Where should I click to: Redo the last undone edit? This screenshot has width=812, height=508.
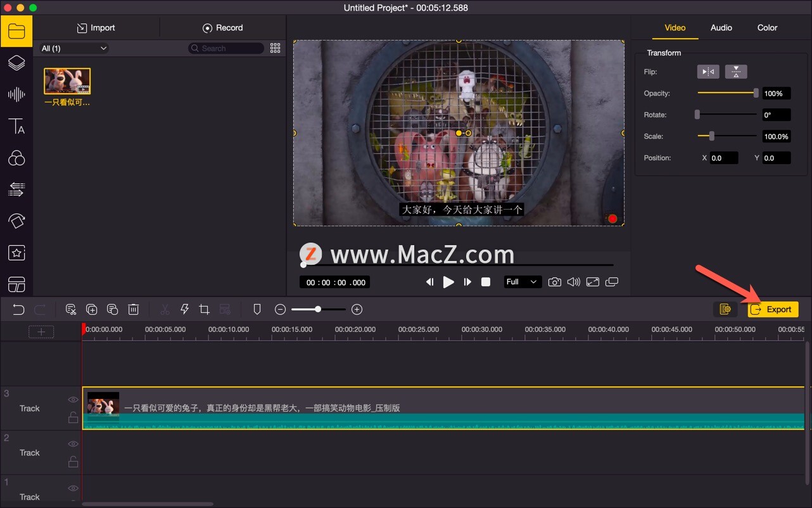[x=40, y=309]
